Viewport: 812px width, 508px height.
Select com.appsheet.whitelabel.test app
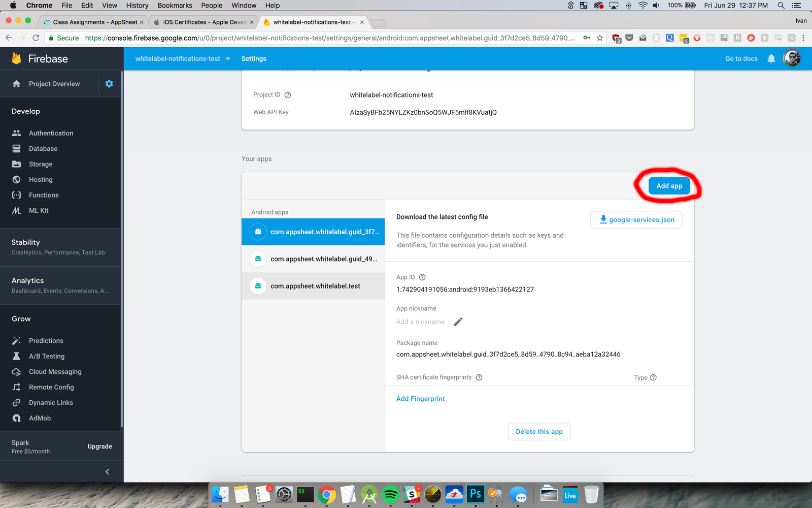[313, 286]
